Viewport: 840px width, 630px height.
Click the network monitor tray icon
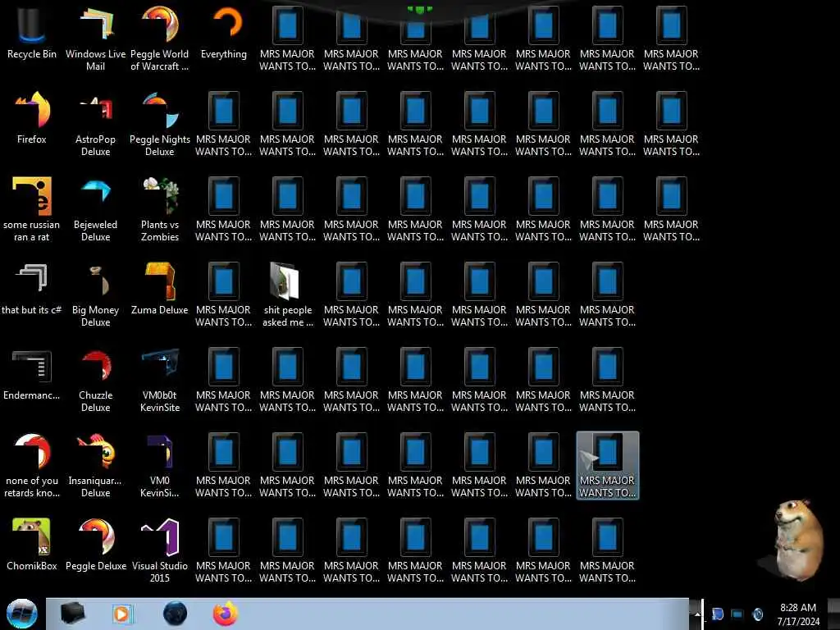[x=737, y=614]
